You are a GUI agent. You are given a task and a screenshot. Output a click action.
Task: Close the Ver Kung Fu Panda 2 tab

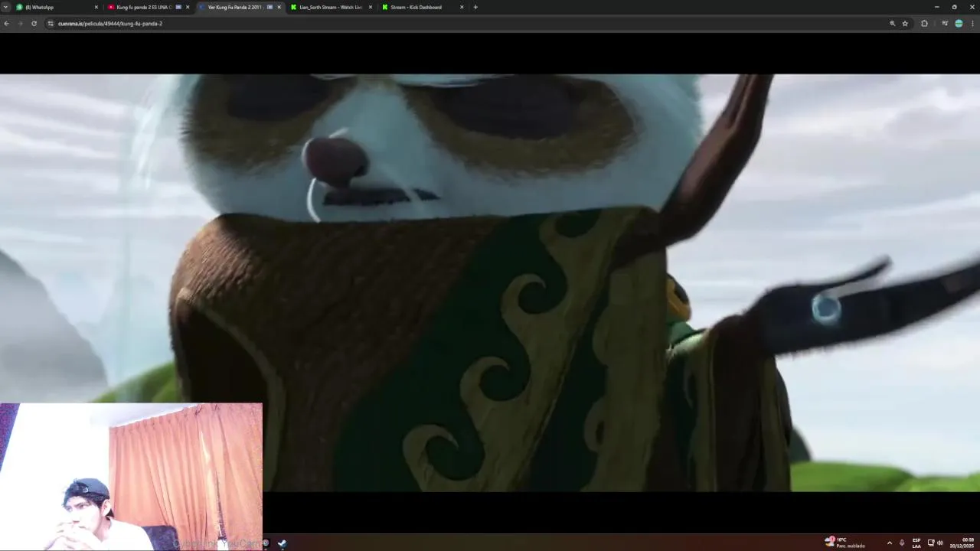point(279,7)
